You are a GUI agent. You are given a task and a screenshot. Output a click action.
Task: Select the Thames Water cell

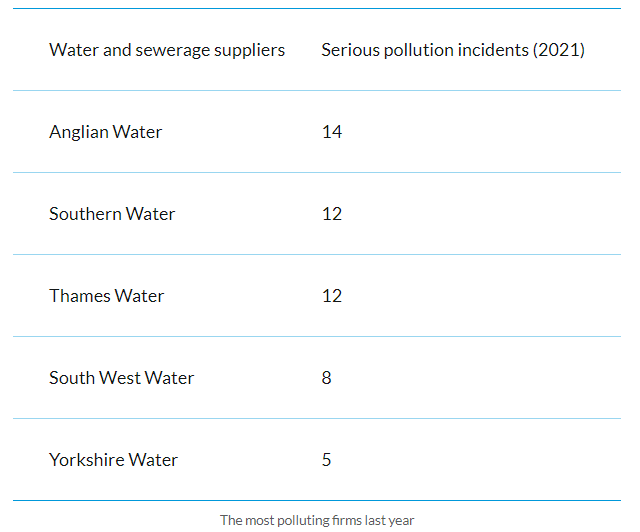coord(107,296)
